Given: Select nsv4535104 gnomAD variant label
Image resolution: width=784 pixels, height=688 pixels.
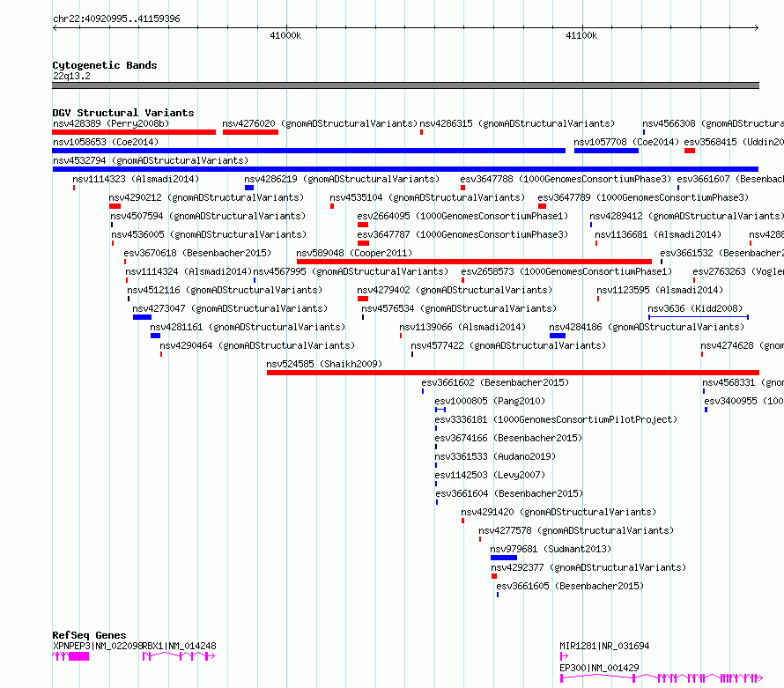Looking at the screenshot, I should click(427, 197).
